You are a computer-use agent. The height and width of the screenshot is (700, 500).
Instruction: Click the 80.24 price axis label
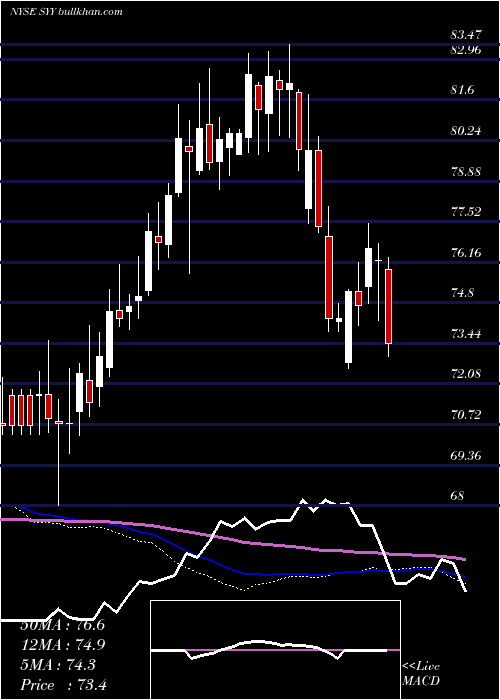point(466,131)
